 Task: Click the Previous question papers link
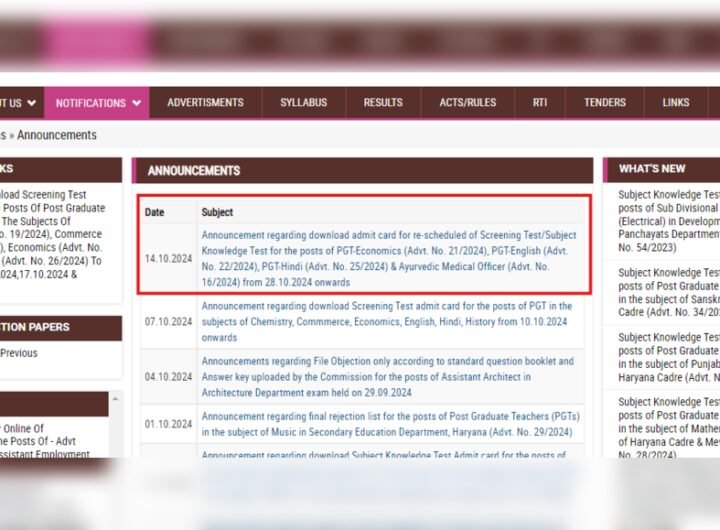click(x=19, y=353)
